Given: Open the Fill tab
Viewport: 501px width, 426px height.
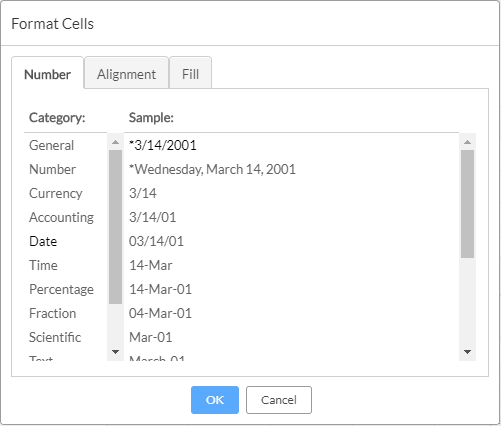Looking at the screenshot, I should click(x=190, y=74).
